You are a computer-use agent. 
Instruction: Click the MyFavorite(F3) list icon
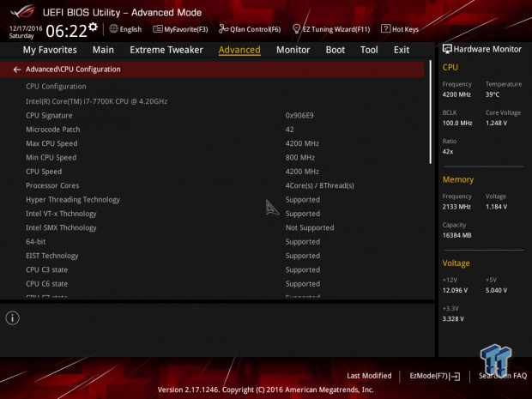158,29
